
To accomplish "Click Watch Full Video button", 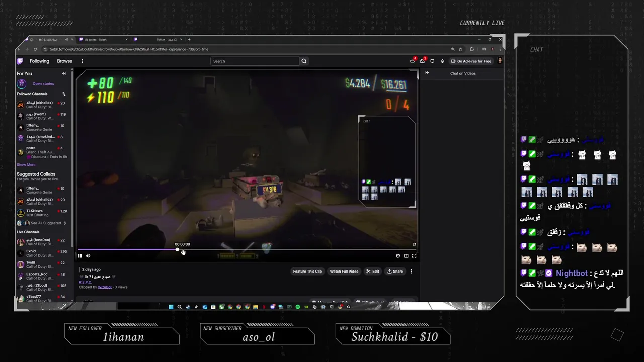I will pyautogui.click(x=344, y=271).
